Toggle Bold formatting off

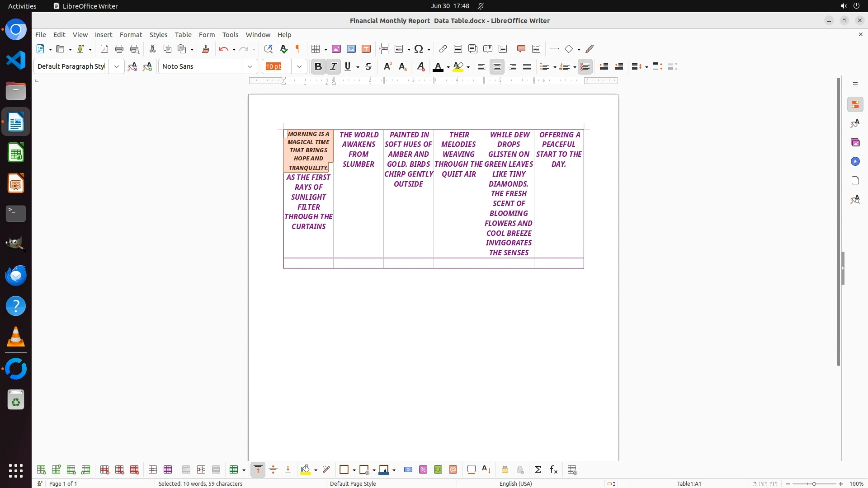[x=318, y=66]
